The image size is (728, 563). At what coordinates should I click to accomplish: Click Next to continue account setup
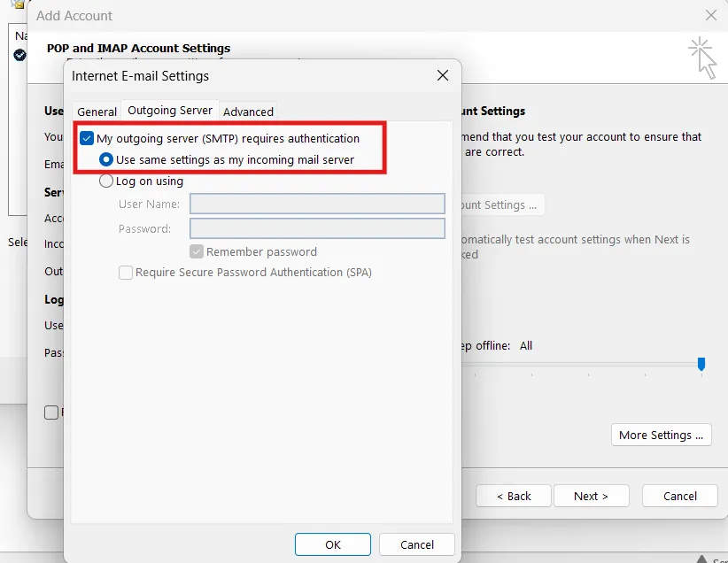[591, 496]
